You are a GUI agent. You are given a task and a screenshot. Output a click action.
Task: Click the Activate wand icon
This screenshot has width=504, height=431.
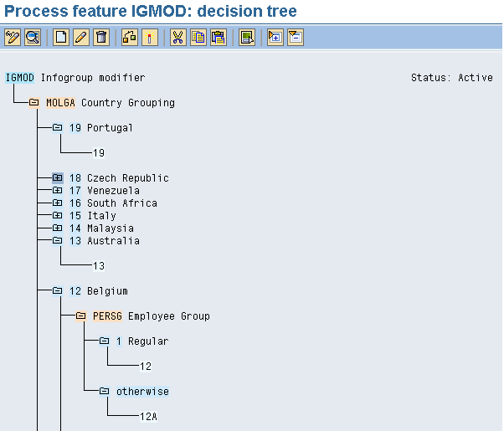[150, 38]
